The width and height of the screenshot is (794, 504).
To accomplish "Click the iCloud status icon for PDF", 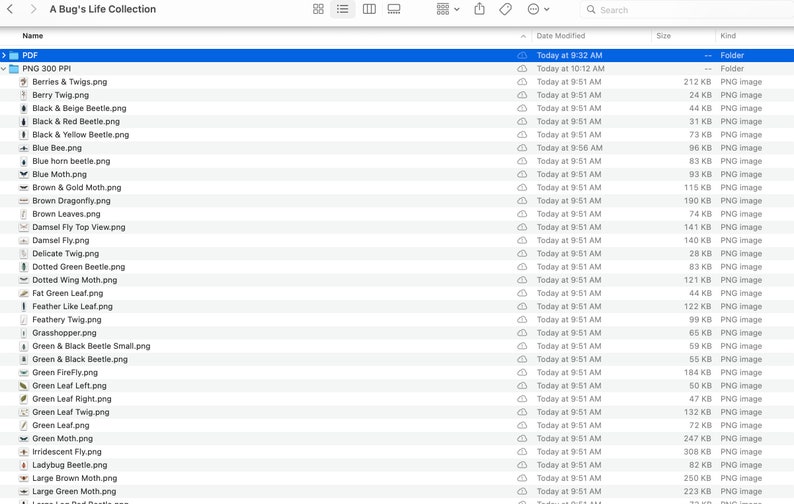I will point(522,55).
